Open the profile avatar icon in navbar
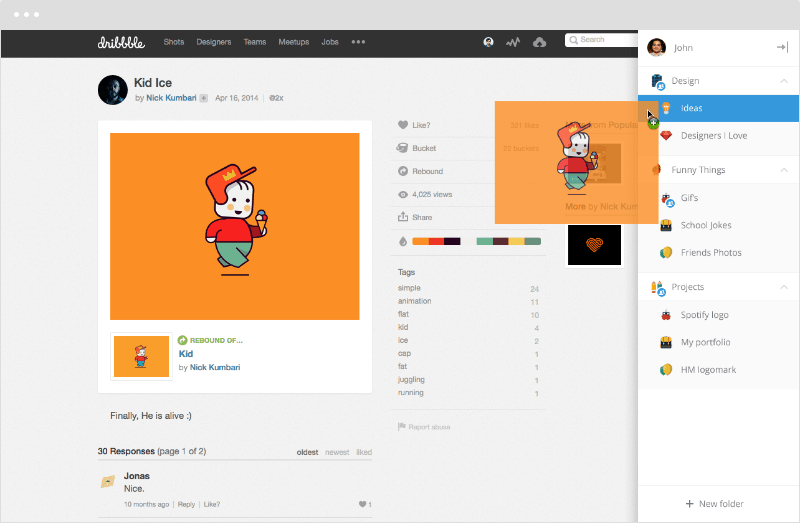The image size is (800, 523). click(x=488, y=42)
